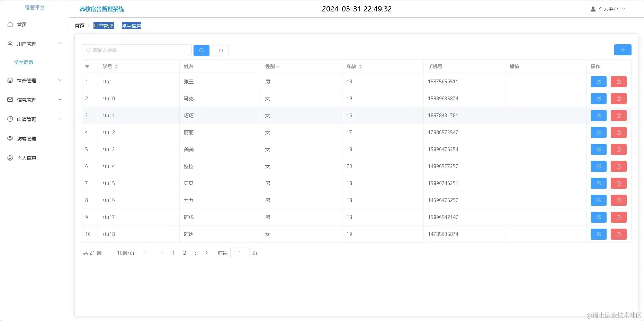
Task: Delete the stu13 美美 row
Action: pyautogui.click(x=619, y=149)
